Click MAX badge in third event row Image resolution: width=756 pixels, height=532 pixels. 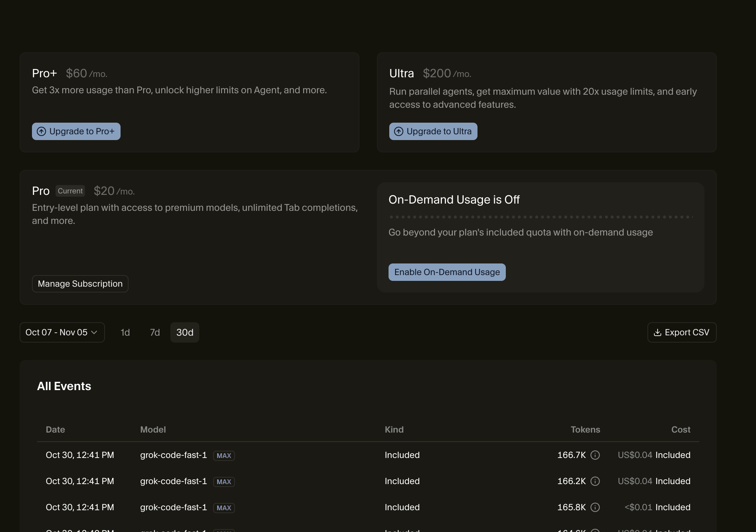pyautogui.click(x=224, y=508)
